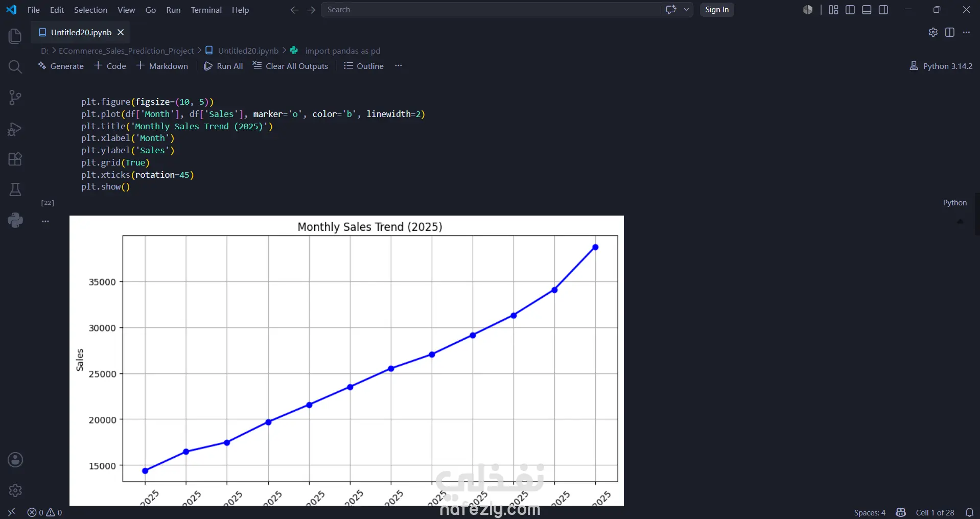Image resolution: width=980 pixels, height=519 pixels.
Task: Expand the chat dropdown chevron
Action: click(x=686, y=10)
